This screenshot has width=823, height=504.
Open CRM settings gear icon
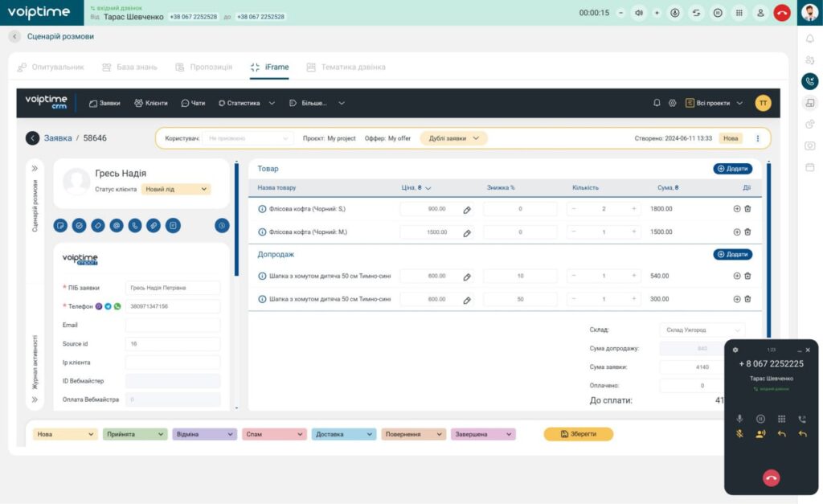click(x=673, y=103)
